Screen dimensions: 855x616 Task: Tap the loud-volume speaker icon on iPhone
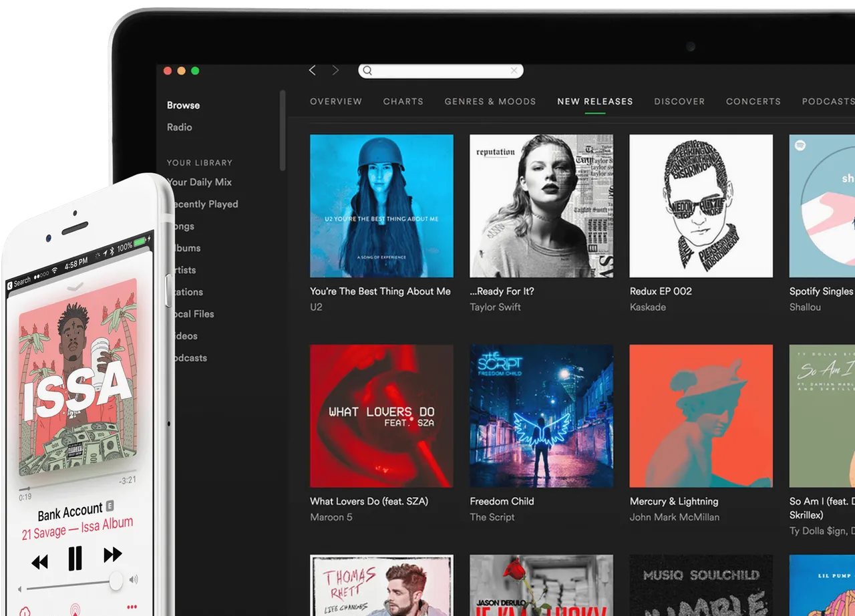(134, 579)
